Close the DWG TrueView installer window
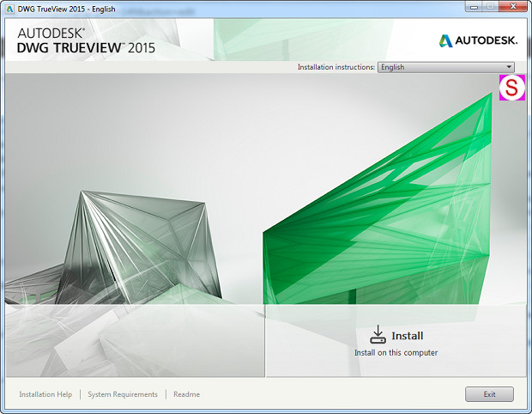Viewport: 532px width, 414px height. (x=513, y=7)
